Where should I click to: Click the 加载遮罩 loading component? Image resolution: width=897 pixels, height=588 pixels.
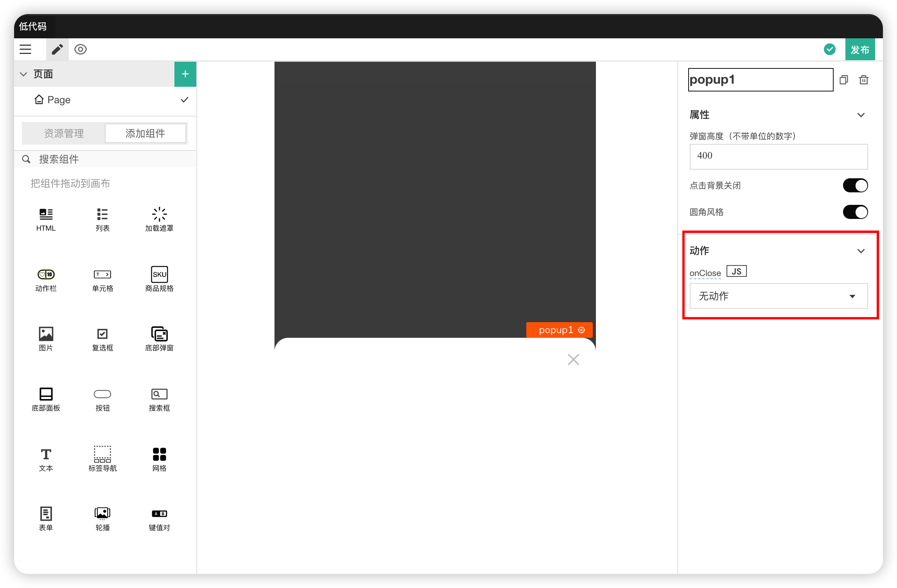159,215
